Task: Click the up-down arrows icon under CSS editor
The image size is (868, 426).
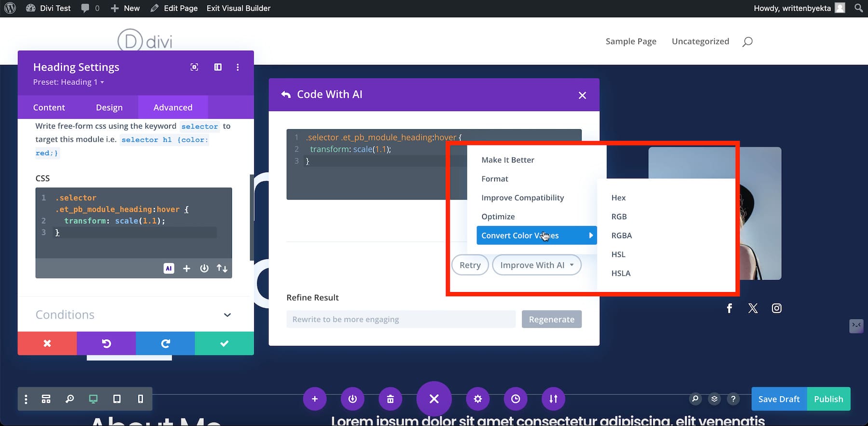Action: click(x=222, y=268)
